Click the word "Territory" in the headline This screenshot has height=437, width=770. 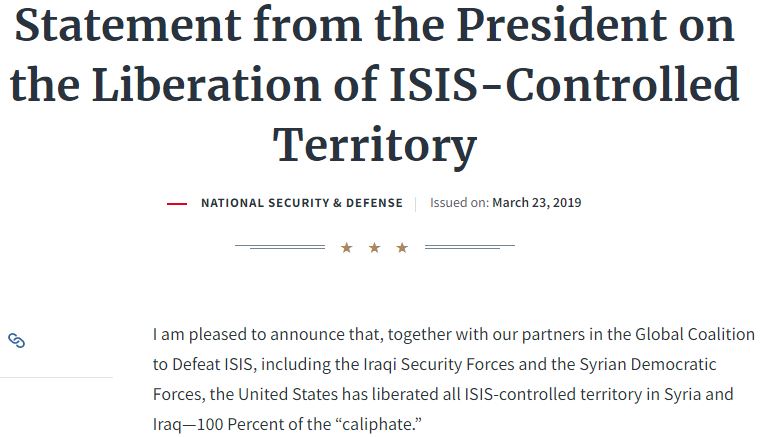pos(375,144)
